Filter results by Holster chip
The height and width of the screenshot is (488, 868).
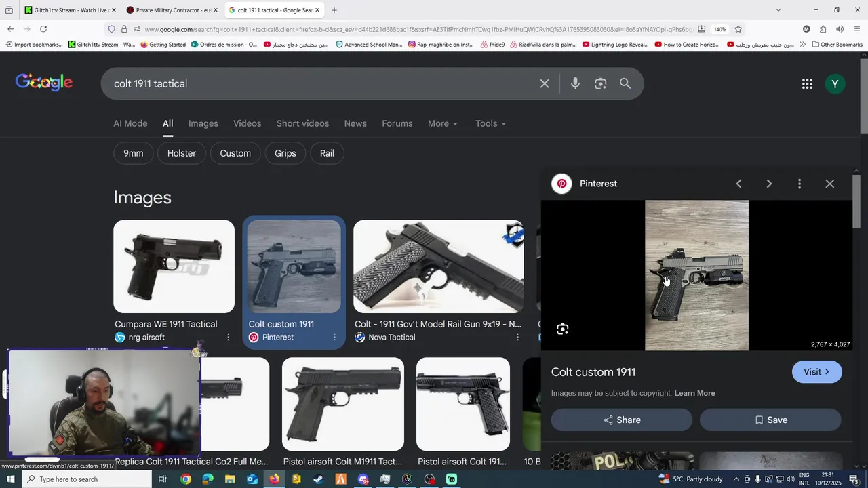coord(182,153)
